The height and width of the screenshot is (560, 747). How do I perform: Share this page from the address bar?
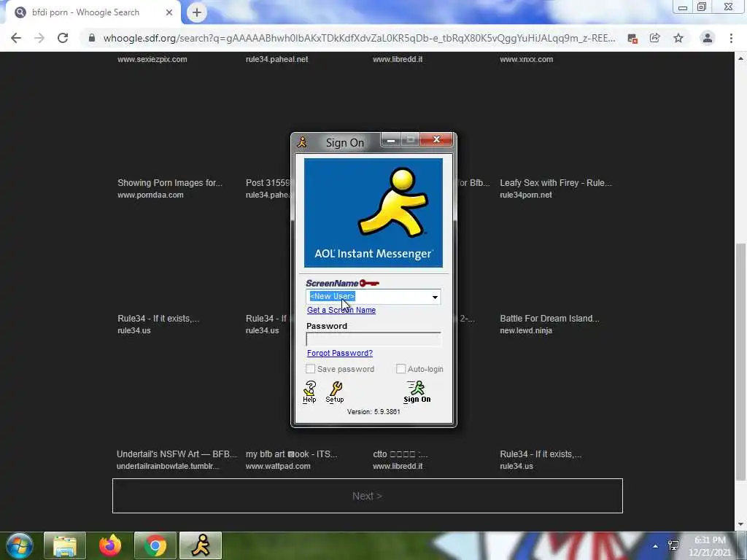pyautogui.click(x=655, y=38)
